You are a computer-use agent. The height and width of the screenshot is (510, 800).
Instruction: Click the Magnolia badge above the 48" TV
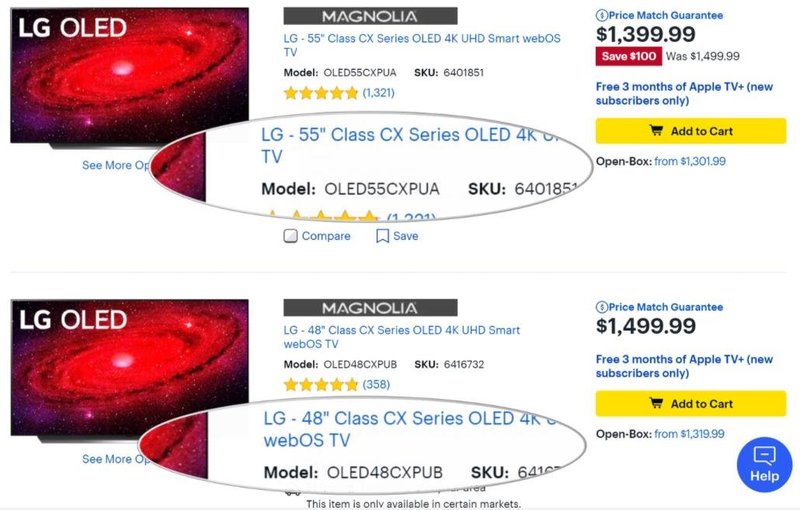point(370,308)
